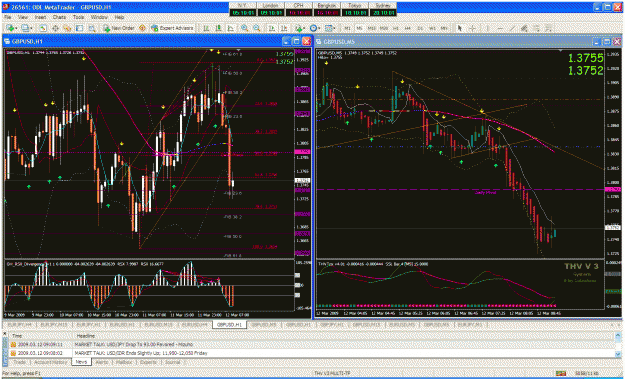
Task: Select the M15 timeframe button
Action: [371, 28]
